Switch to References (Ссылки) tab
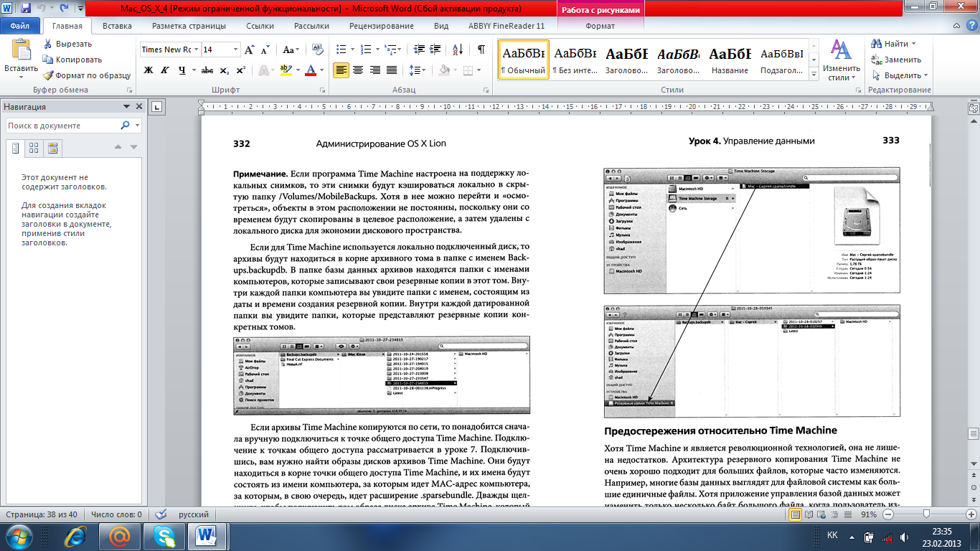 point(260,26)
